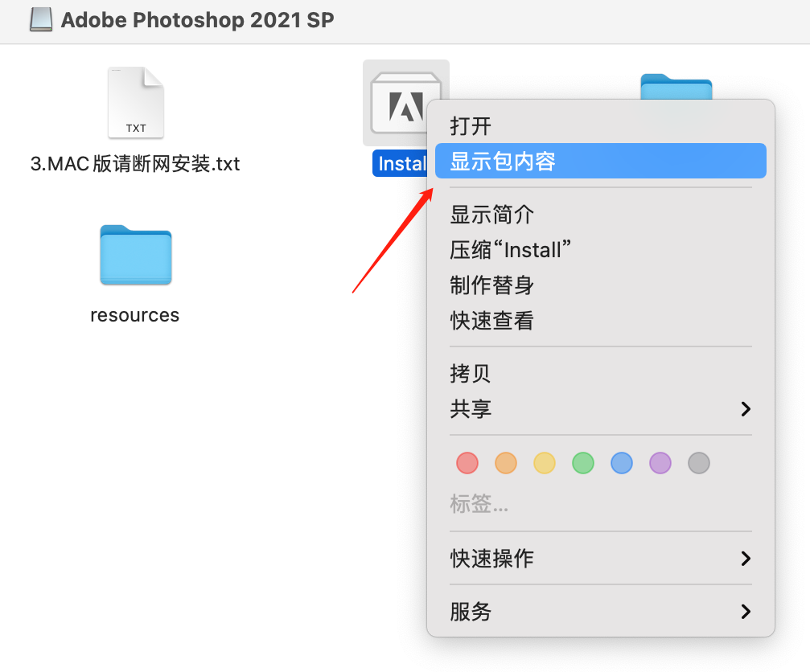Apply the red tag color
810x672 pixels.
point(467,463)
